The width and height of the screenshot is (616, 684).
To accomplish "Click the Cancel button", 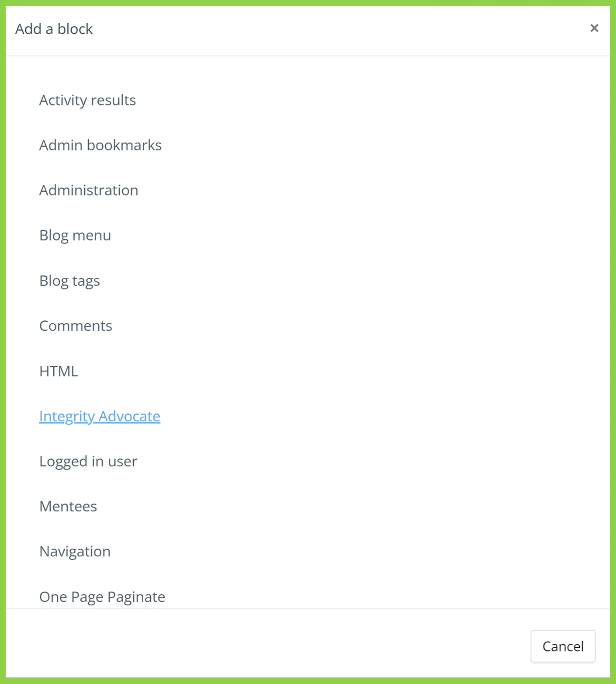I will pyautogui.click(x=563, y=646).
